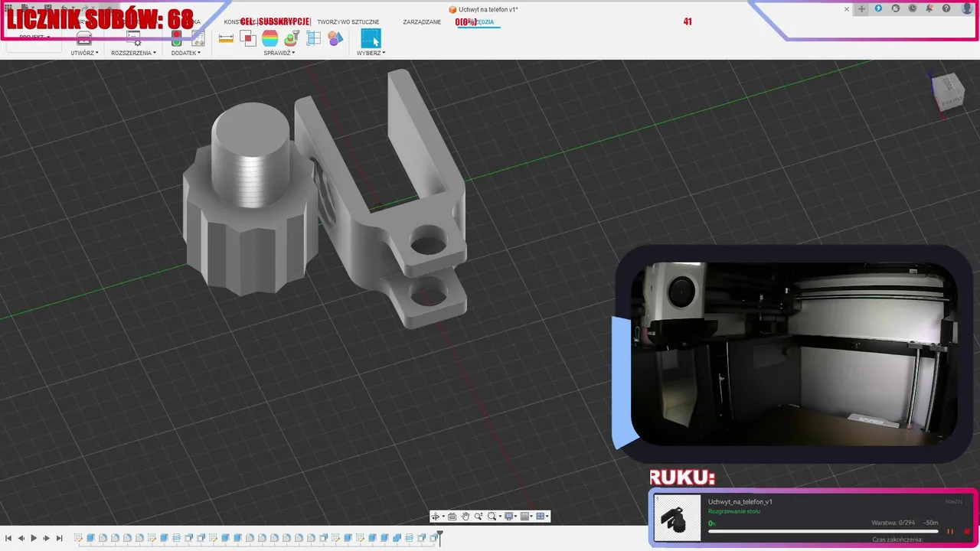Switch to the ZARZĄDZANIE tab

422,22
